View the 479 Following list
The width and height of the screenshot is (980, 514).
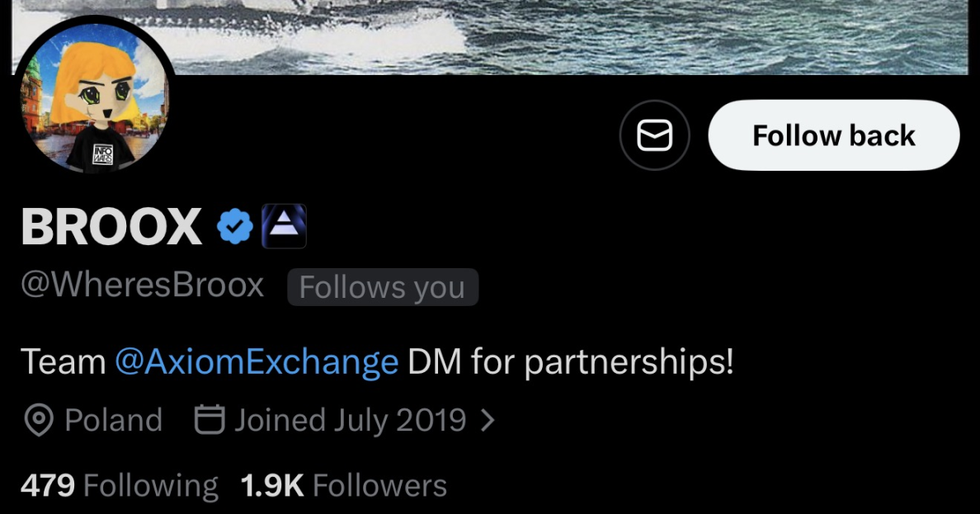pos(119,485)
